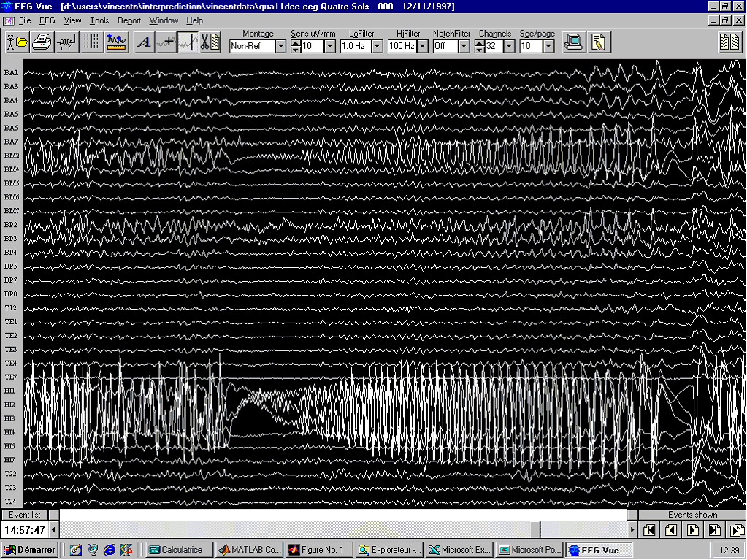
Task: Select the waveform ruler measurement tool
Action: coord(116,42)
